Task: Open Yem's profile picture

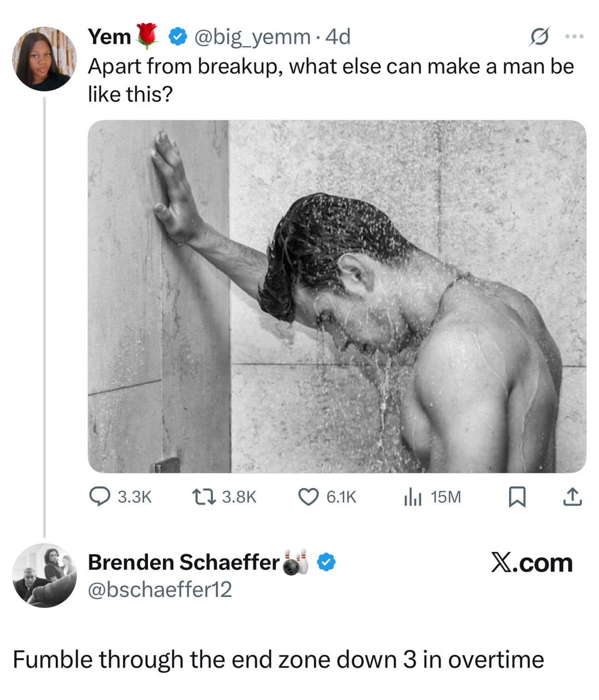Action: [x=44, y=58]
